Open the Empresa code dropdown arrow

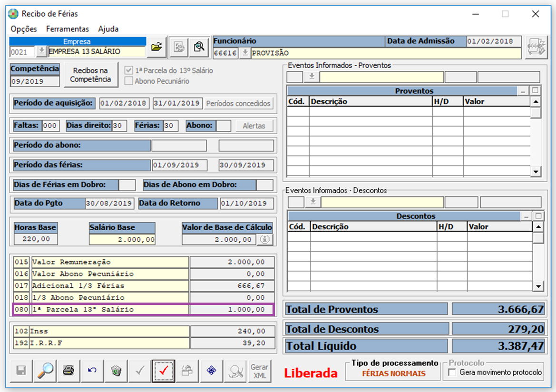[x=41, y=51]
